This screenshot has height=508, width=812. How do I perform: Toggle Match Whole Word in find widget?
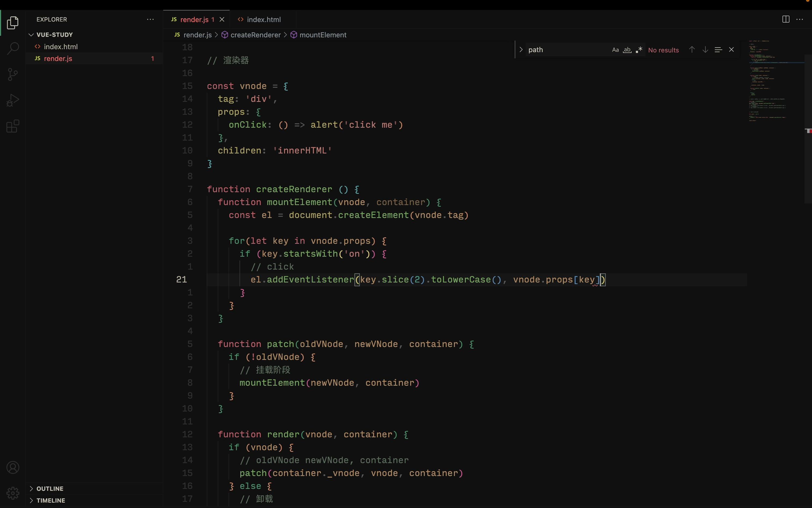tap(627, 50)
